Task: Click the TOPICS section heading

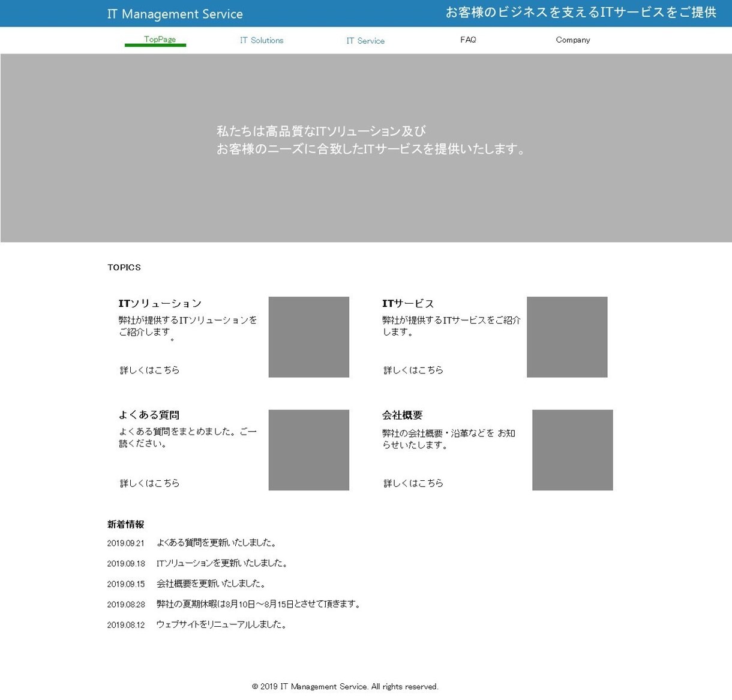Action: click(124, 267)
